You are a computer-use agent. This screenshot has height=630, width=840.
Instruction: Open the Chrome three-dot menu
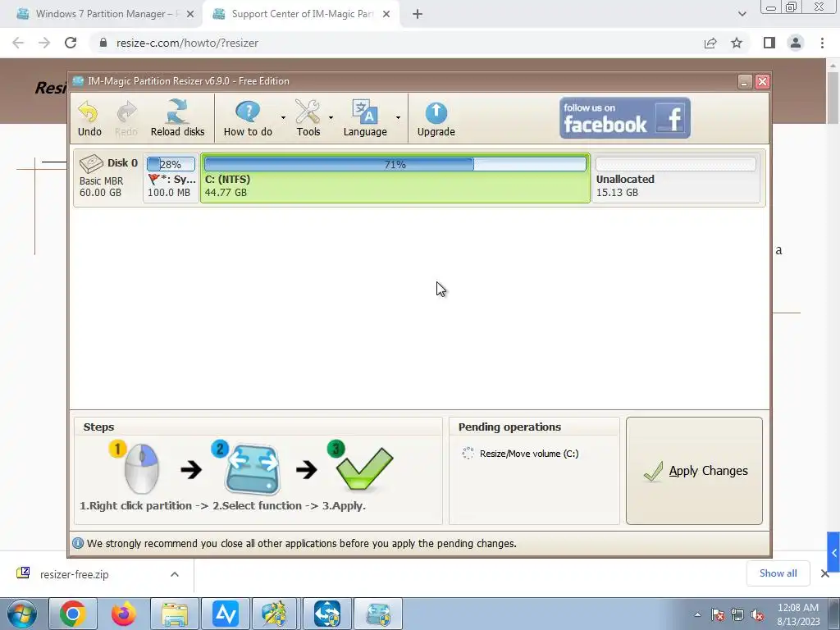click(822, 43)
